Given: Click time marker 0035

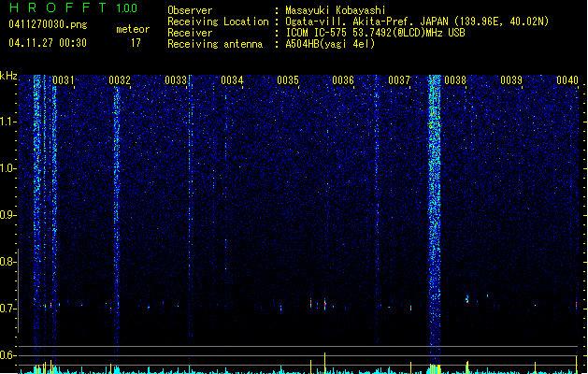Looking at the screenshot, I should (288, 80).
